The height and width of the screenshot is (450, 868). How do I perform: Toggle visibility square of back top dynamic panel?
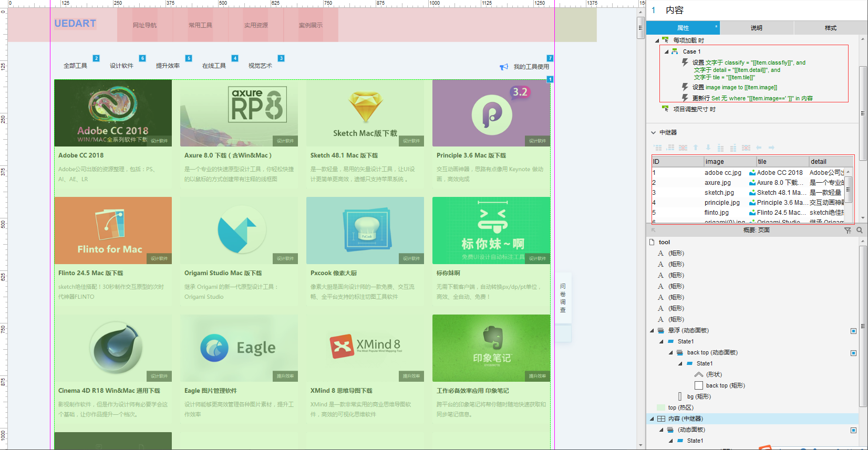tap(853, 353)
